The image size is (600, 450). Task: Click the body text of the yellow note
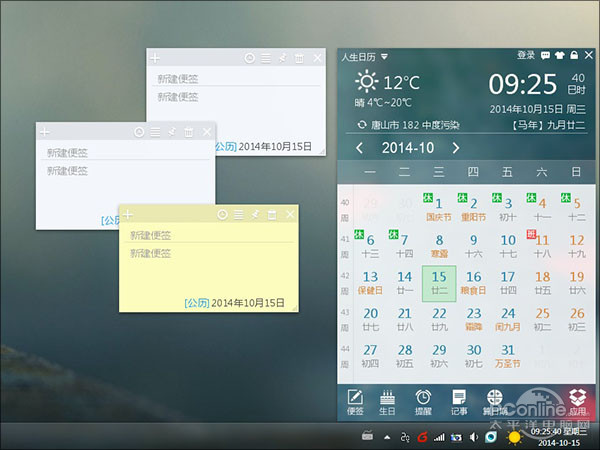[150, 253]
